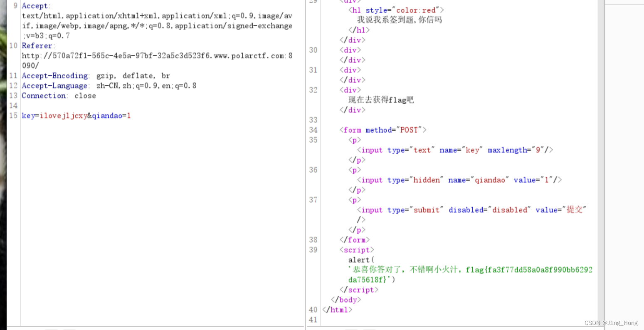This screenshot has width=644, height=330.
Task: Click the form method="POST" tag
Action: [x=383, y=130]
